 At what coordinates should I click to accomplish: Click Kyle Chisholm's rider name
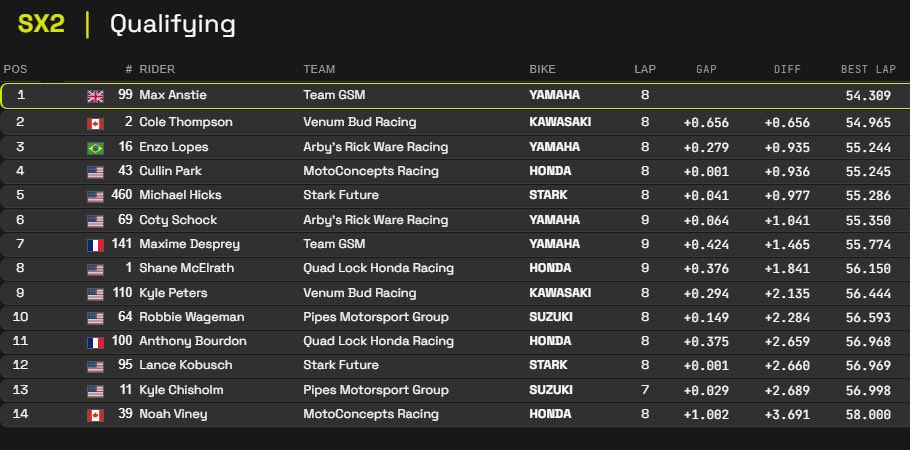(181, 390)
